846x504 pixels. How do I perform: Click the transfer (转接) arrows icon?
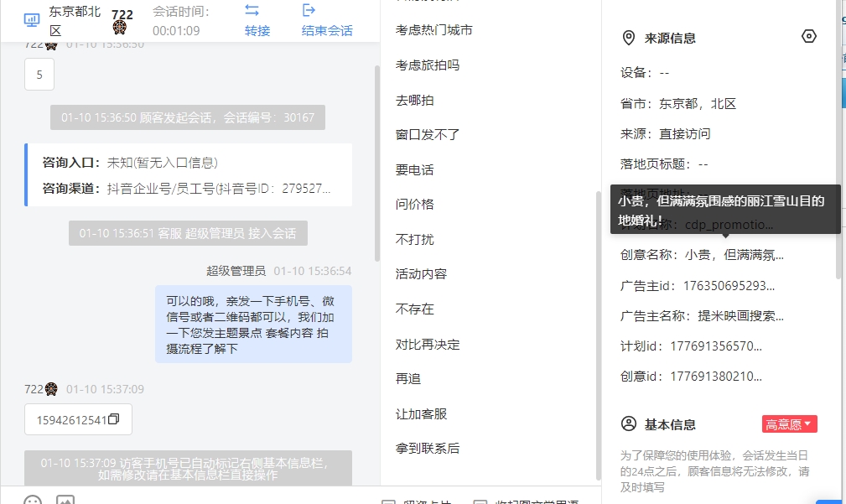pyautogui.click(x=252, y=10)
